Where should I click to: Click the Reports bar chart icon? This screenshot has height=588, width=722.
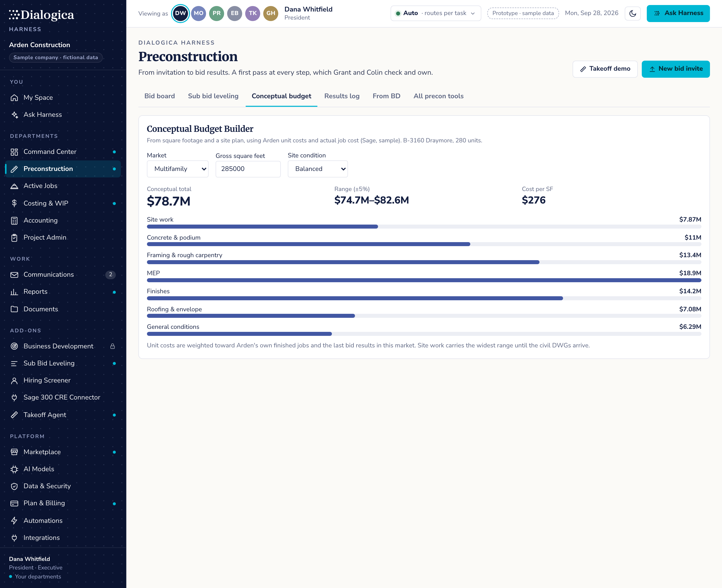coord(14,292)
